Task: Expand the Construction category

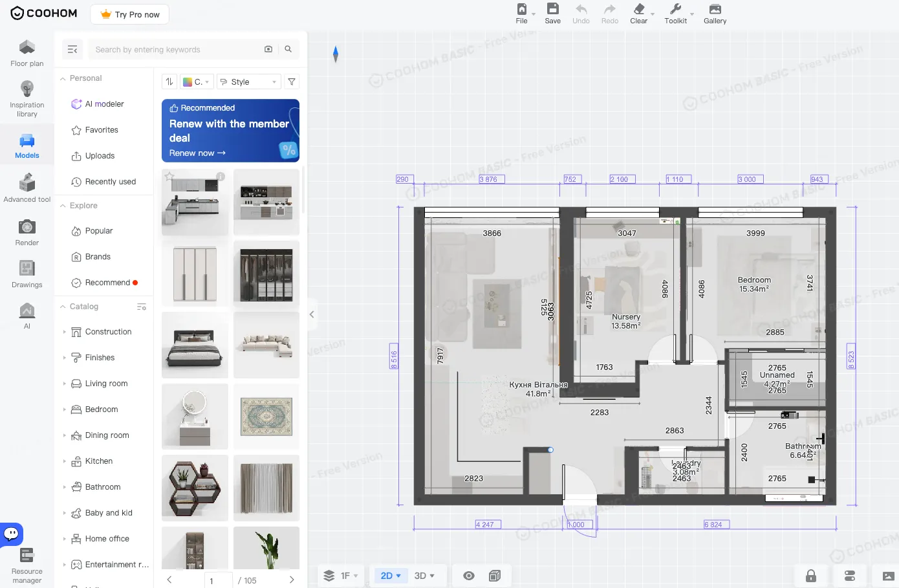Action: click(x=65, y=332)
